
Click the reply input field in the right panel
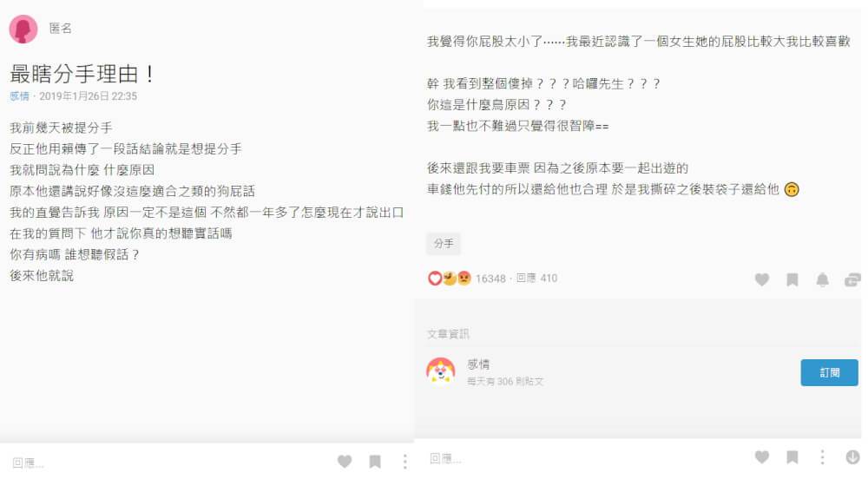coord(582,458)
